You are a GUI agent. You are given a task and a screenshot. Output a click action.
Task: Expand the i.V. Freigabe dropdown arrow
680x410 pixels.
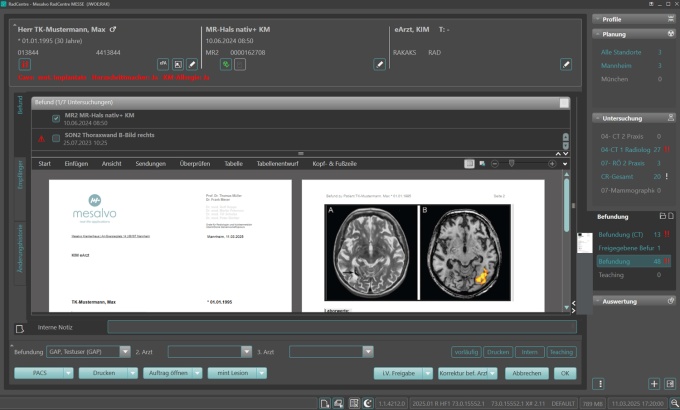coord(428,373)
